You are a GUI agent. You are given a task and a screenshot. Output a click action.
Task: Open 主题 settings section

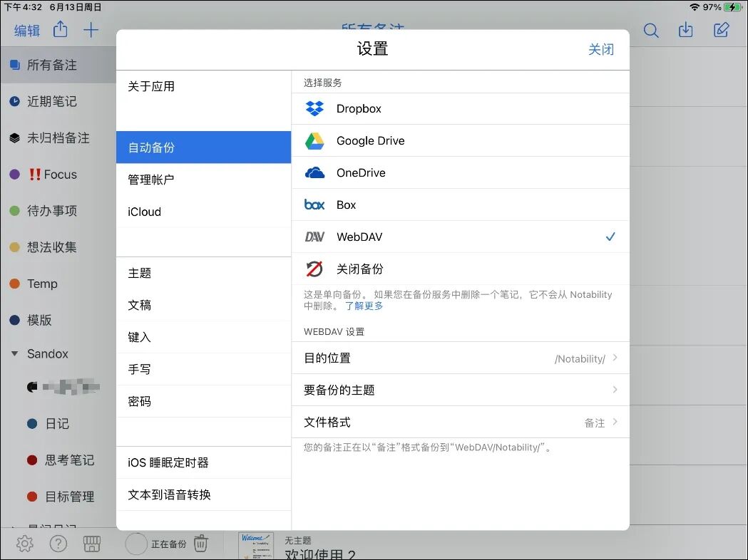(204, 273)
